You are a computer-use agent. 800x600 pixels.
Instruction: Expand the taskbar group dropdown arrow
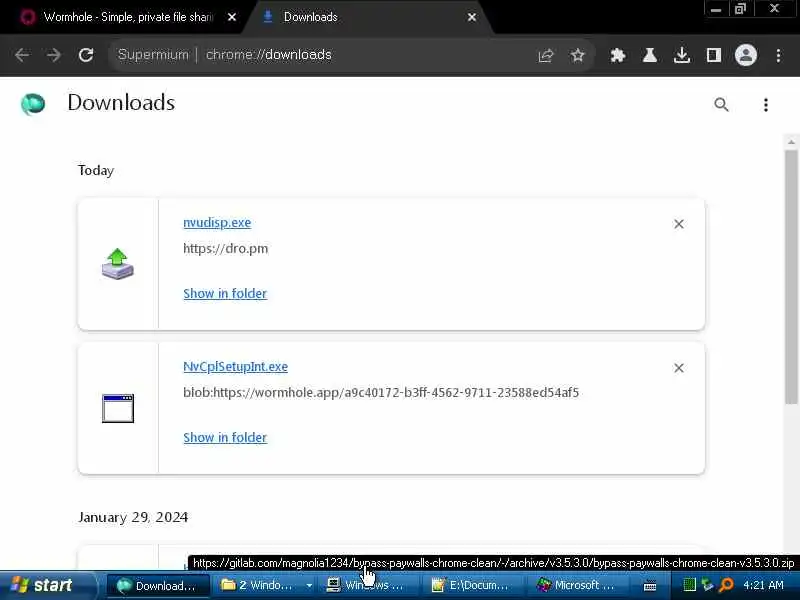pos(309,586)
